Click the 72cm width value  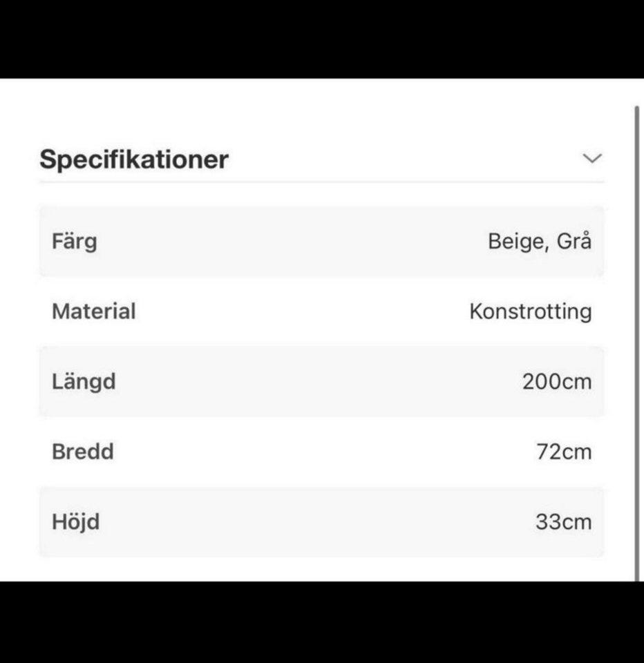click(564, 452)
